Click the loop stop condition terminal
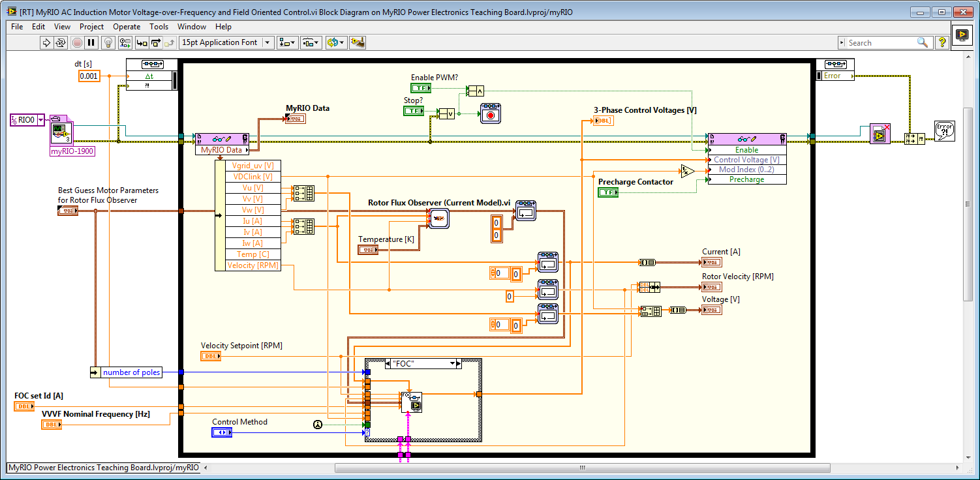Screen dimensions: 980x480 pos(491,113)
